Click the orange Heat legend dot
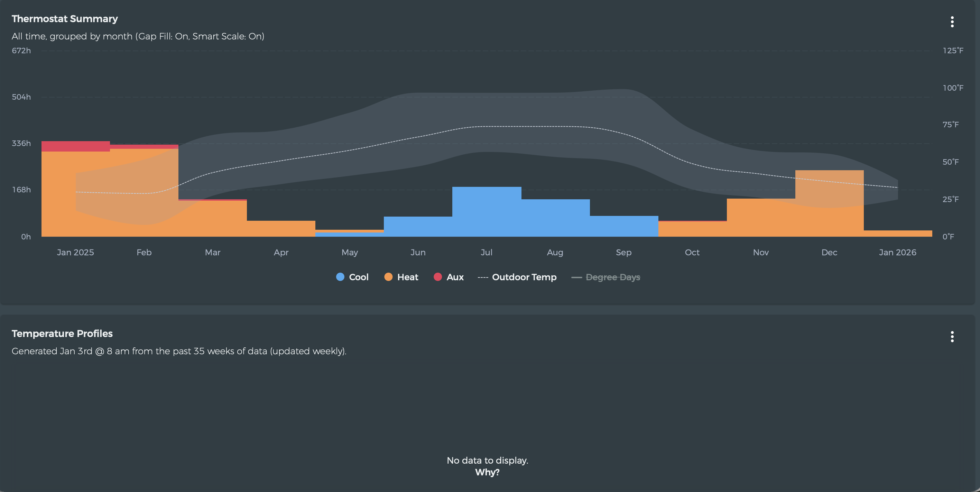980x492 pixels. pos(388,277)
